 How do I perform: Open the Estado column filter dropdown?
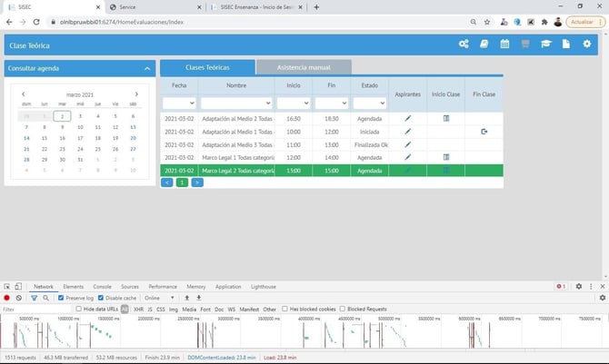(369, 103)
